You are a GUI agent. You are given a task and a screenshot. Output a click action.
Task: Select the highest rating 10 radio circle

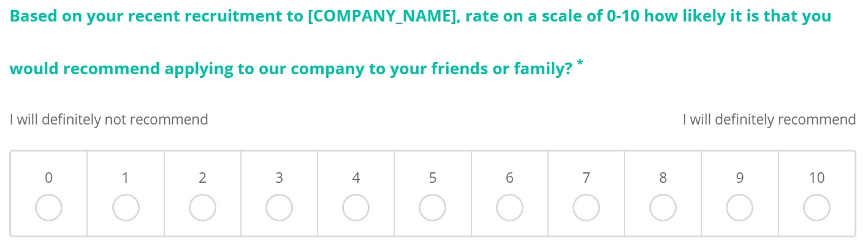pos(817,208)
